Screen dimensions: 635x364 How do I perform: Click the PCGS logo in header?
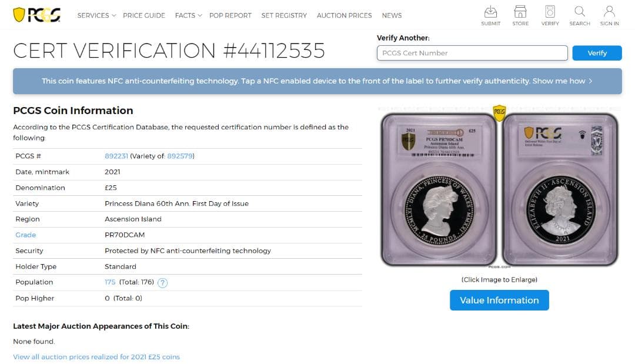coord(36,15)
